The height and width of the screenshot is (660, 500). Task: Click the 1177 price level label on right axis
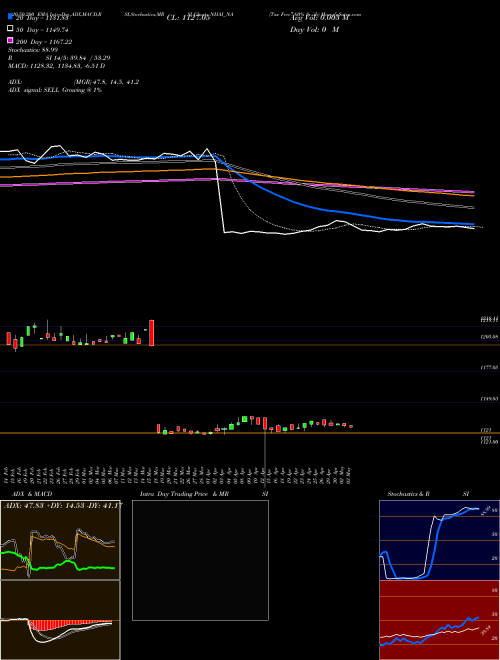click(x=489, y=367)
